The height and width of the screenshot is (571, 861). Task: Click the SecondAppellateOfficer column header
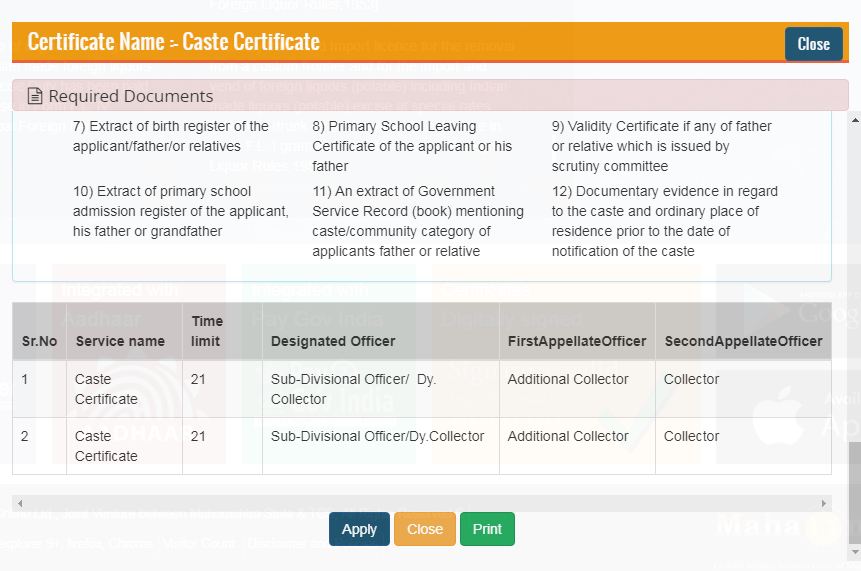coord(743,341)
